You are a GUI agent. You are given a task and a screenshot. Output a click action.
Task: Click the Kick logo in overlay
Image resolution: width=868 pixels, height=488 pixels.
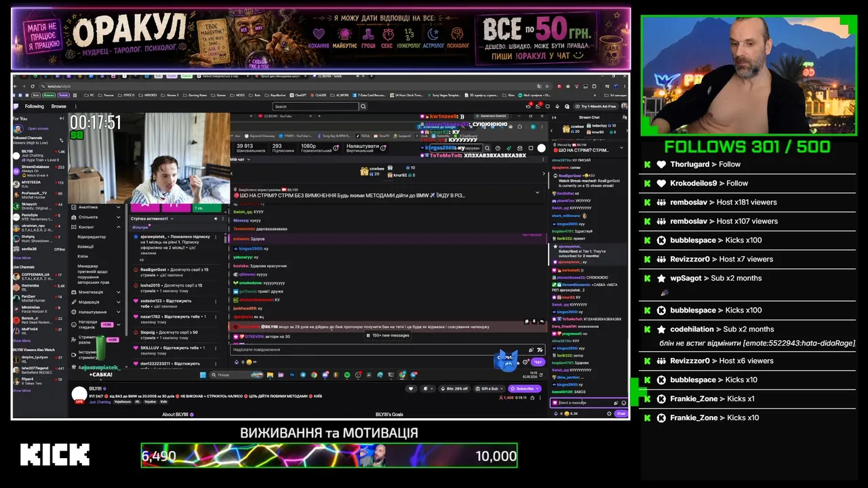click(55, 455)
